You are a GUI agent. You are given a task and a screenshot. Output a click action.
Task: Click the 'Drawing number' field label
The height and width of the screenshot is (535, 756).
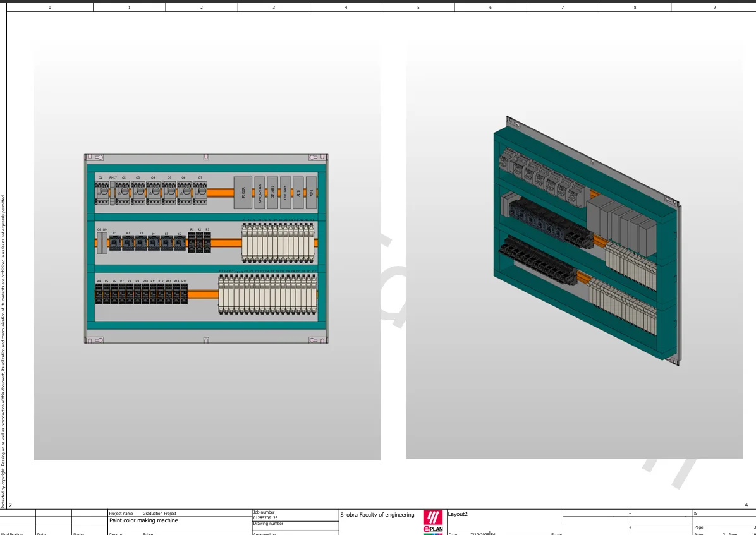268,524
